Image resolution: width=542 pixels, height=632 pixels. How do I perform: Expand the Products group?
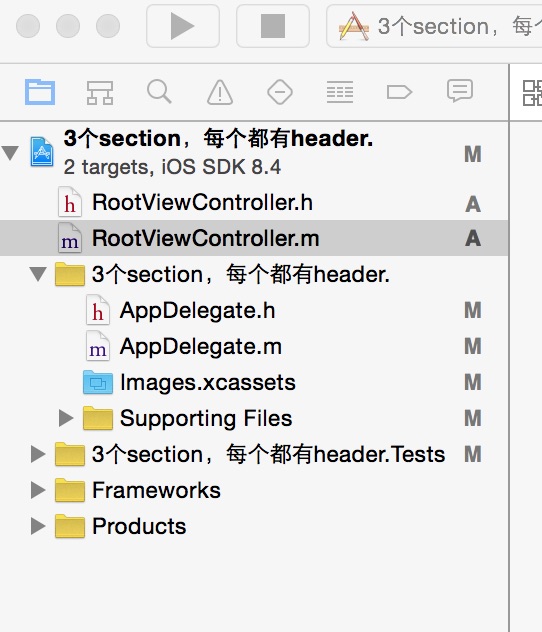pyautogui.click(x=38, y=526)
